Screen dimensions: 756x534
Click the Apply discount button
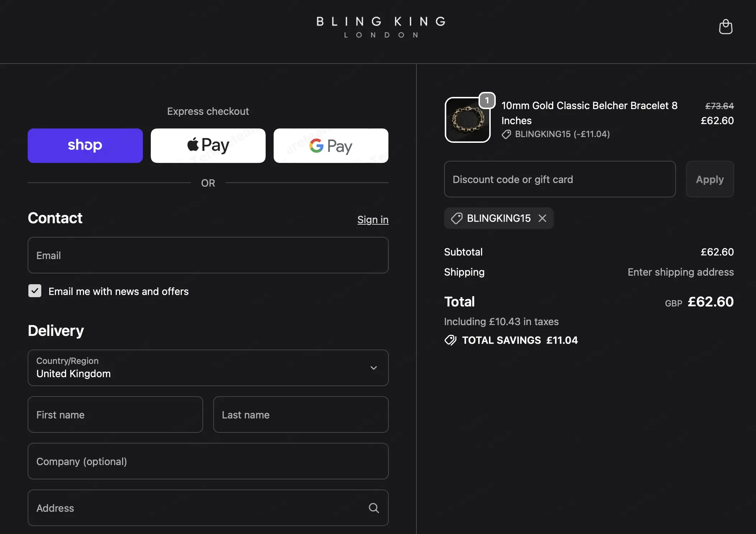click(x=710, y=179)
